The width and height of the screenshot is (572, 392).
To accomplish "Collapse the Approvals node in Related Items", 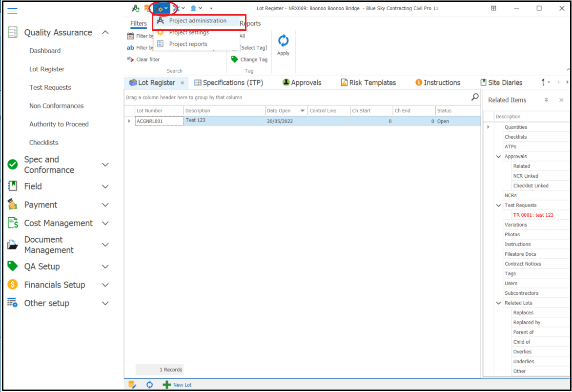I will [499, 157].
